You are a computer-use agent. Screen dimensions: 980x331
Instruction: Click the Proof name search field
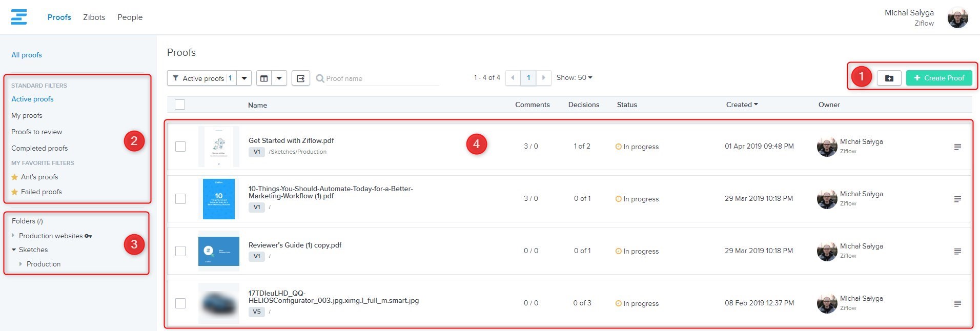point(382,78)
